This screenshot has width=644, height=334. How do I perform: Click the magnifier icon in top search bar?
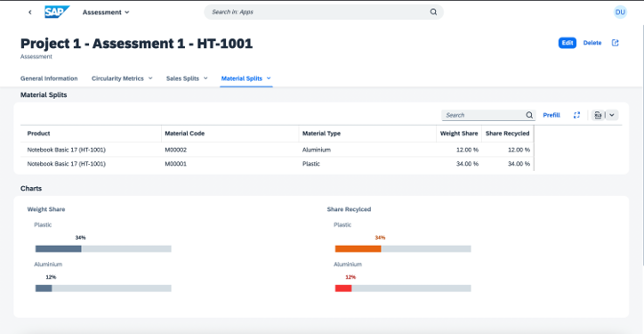[433, 12]
